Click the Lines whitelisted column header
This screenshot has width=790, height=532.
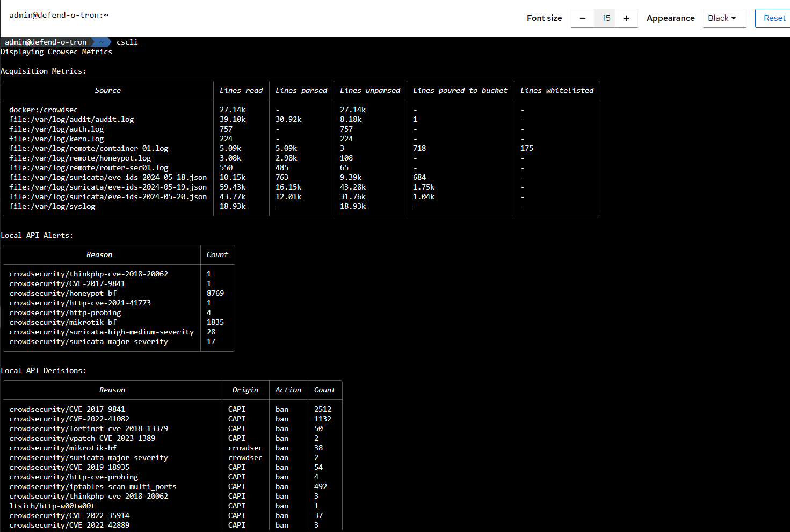coord(557,90)
